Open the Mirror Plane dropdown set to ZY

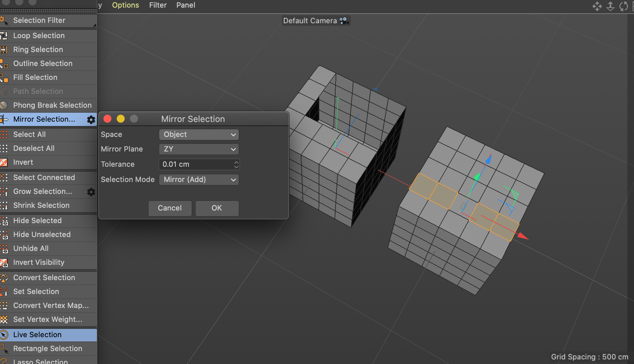click(199, 149)
